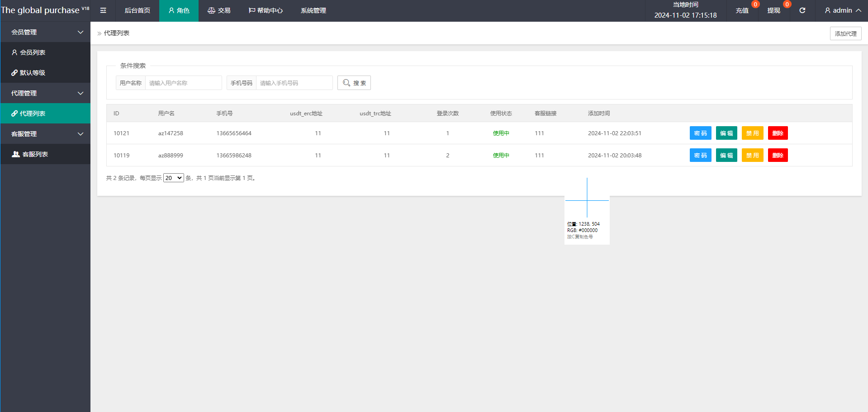Collapse the 会员管理 sidebar section
The image size is (868, 412).
tap(45, 32)
